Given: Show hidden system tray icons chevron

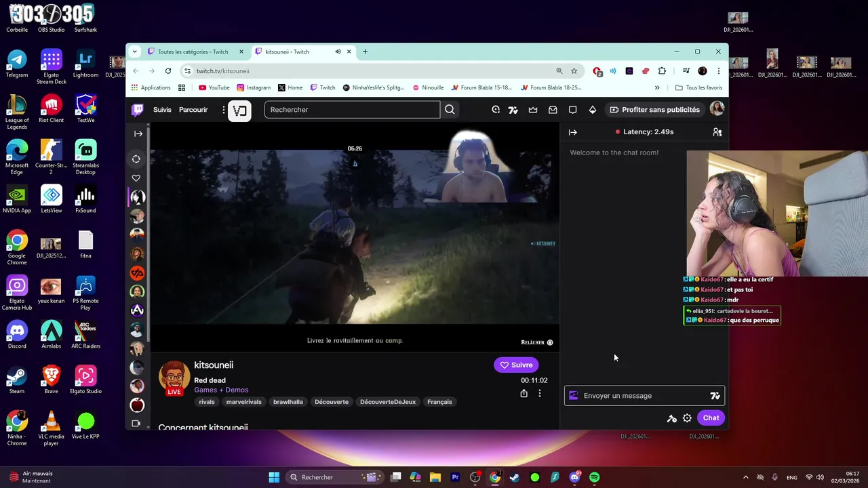Looking at the screenshot, I should point(746,477).
